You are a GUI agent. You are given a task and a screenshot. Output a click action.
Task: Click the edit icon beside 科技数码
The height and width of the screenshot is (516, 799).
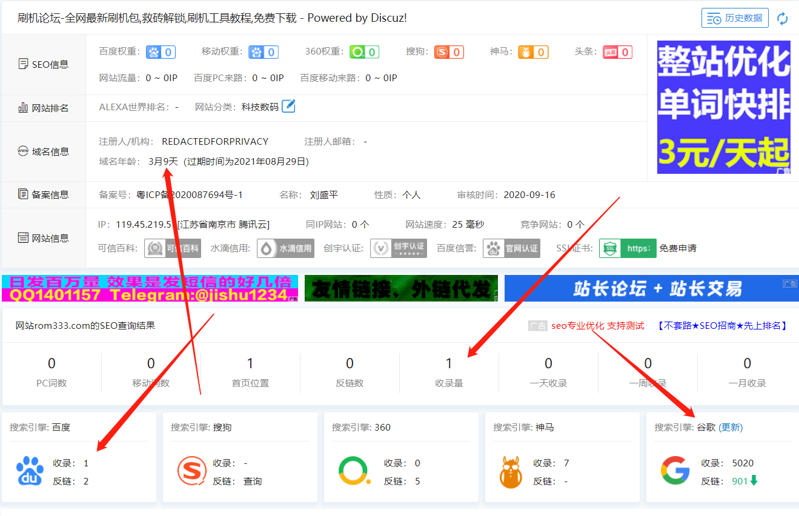coord(288,106)
